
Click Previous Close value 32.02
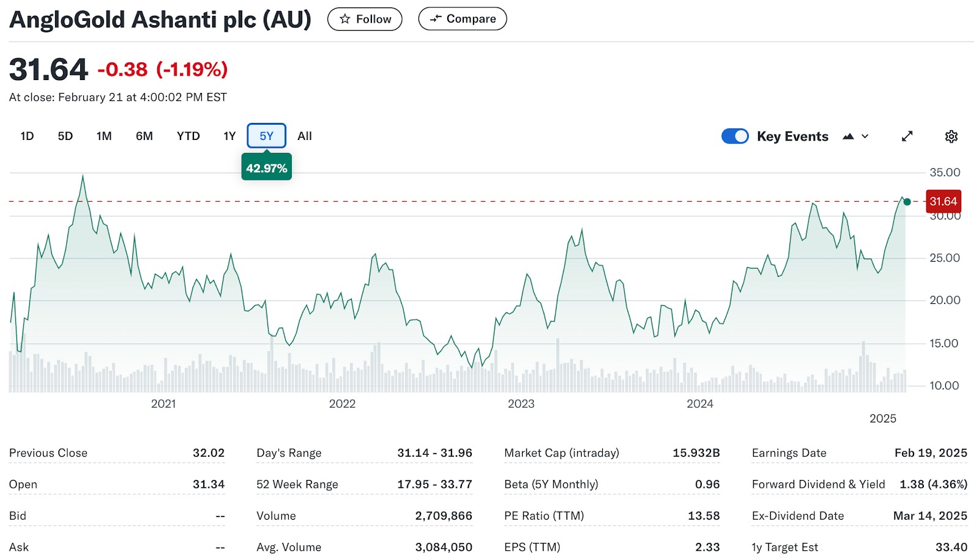coord(209,453)
